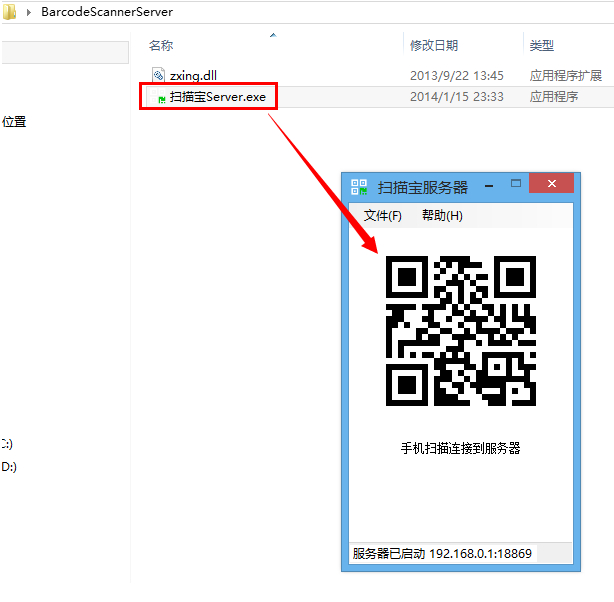614x602 pixels.
Task: Select the 扫描宝Server.exe application icon
Action: point(158,97)
